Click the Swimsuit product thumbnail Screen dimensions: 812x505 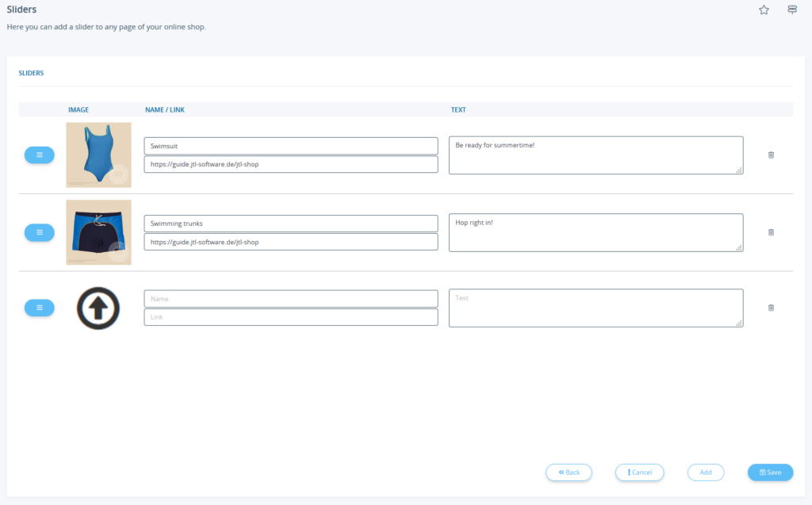pos(98,155)
